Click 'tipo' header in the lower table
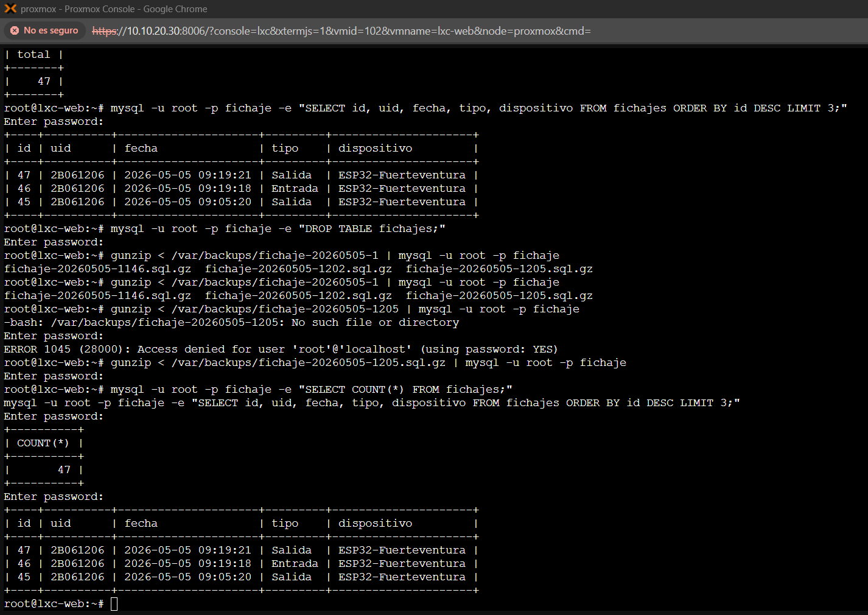This screenshot has height=615, width=868. click(x=285, y=523)
